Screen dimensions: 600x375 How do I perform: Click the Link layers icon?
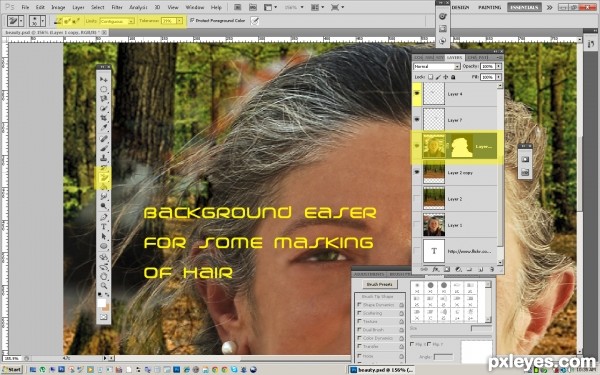tap(424, 269)
